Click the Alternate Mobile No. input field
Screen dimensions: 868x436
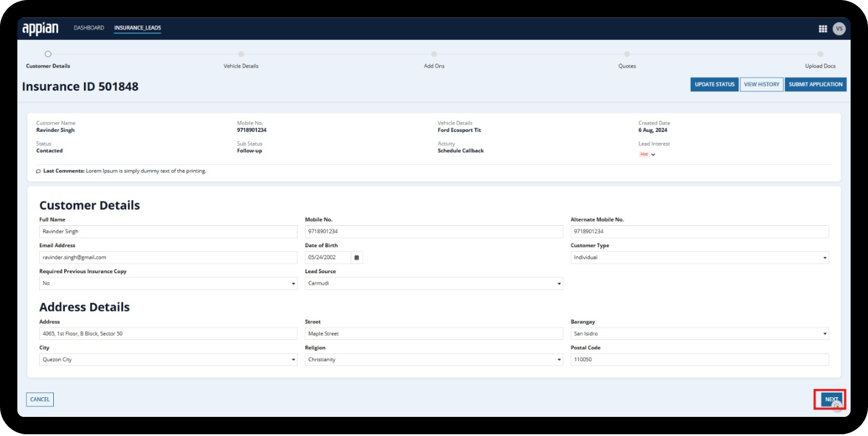pos(700,232)
